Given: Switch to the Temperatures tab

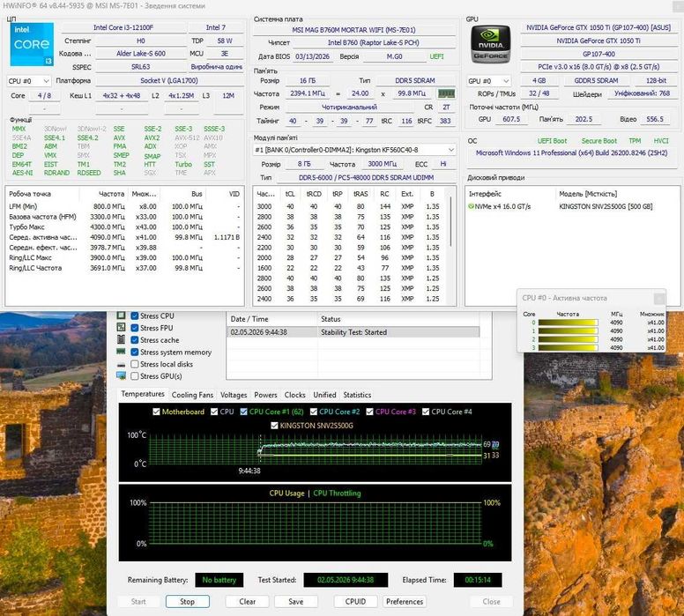Looking at the screenshot, I should point(143,394).
